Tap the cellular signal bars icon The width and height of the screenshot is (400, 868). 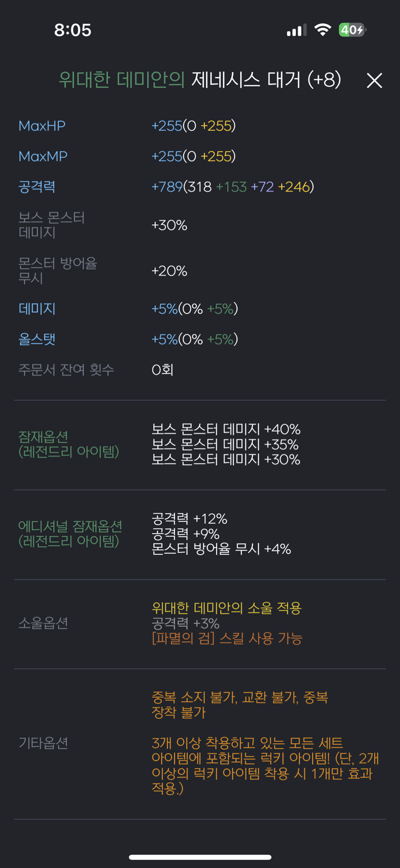pos(296,31)
